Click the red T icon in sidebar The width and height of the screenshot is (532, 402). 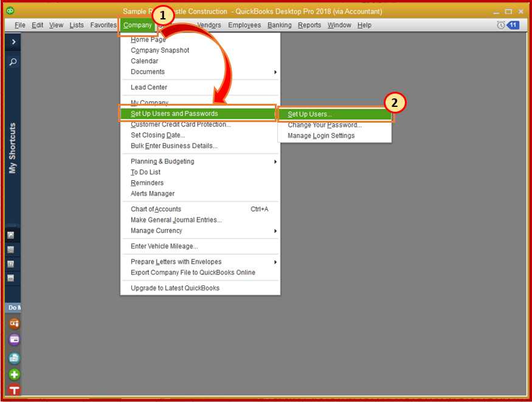click(14, 390)
